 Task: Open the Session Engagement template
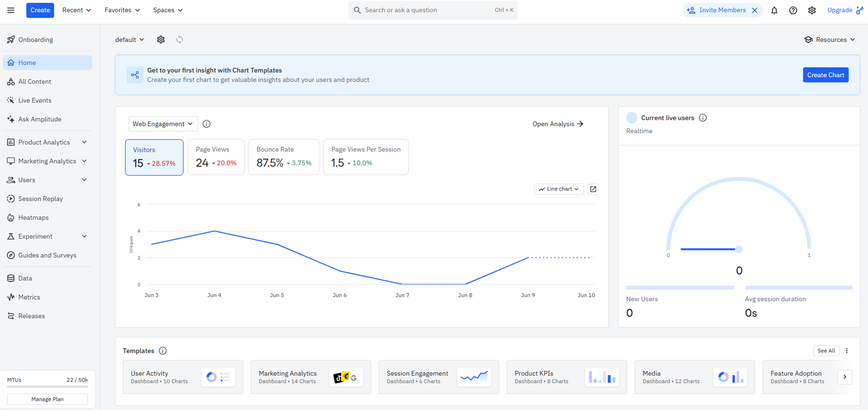(x=438, y=377)
